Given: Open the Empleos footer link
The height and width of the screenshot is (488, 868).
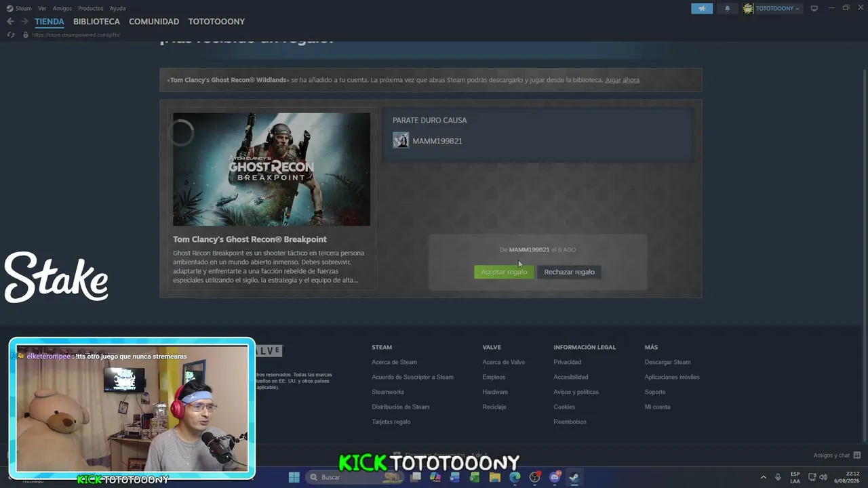Looking at the screenshot, I should tap(494, 377).
